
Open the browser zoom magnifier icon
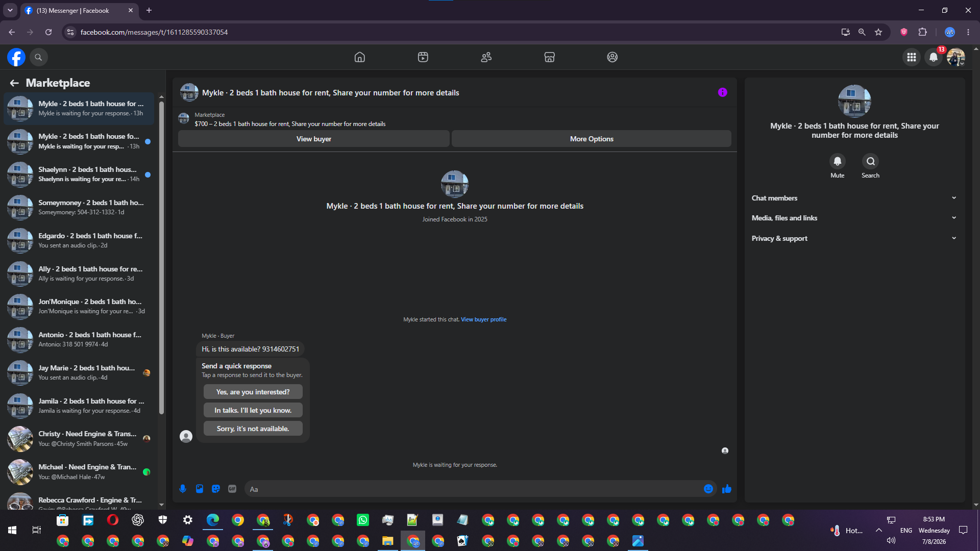(x=862, y=32)
